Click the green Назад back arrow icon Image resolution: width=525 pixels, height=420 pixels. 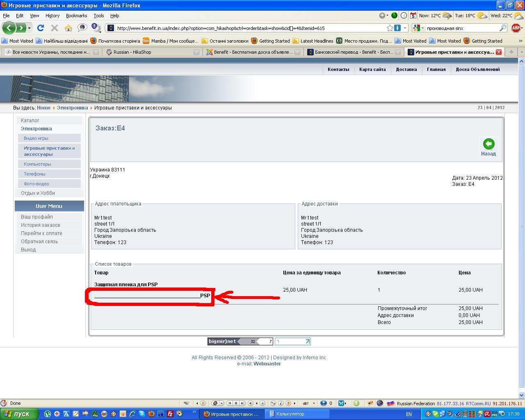coord(488,144)
